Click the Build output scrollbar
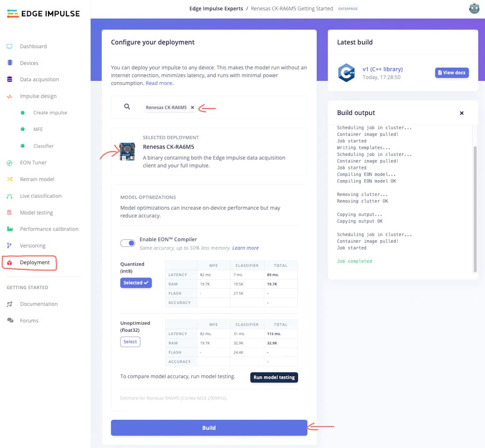The height and width of the screenshot is (448, 485). click(475, 209)
